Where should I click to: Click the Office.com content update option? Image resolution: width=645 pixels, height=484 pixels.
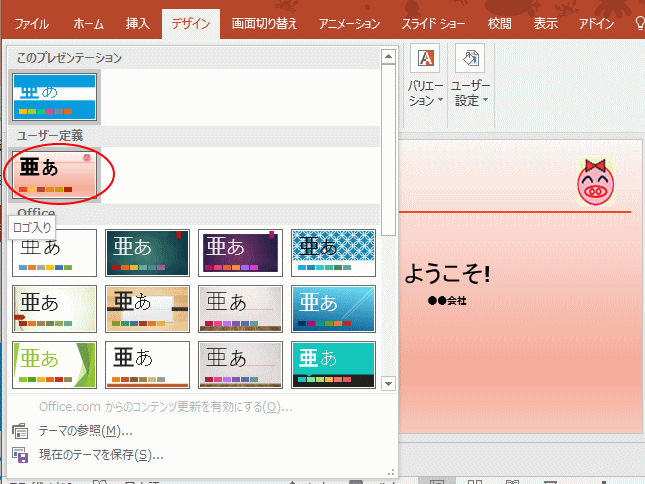pos(165,407)
